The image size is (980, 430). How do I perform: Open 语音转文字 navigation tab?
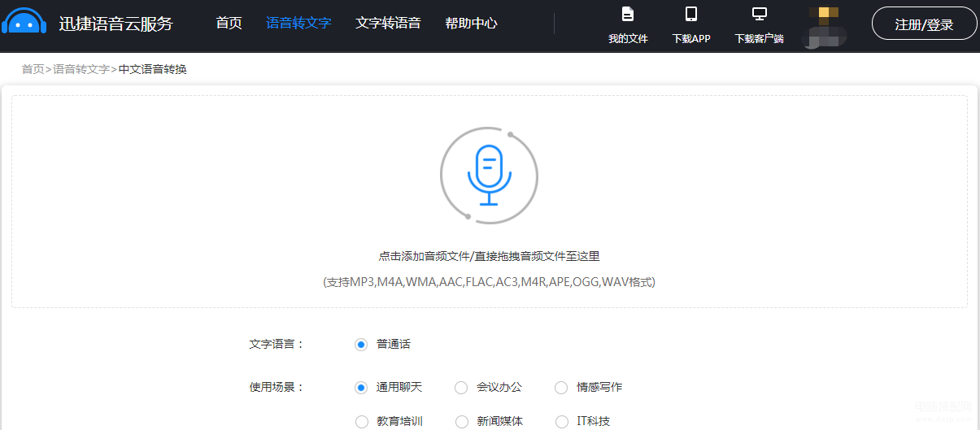pos(298,23)
